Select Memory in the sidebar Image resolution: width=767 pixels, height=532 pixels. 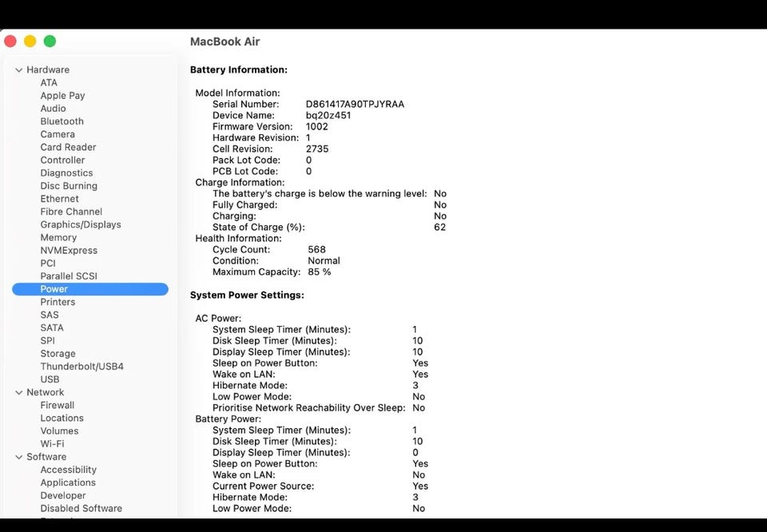tap(58, 237)
